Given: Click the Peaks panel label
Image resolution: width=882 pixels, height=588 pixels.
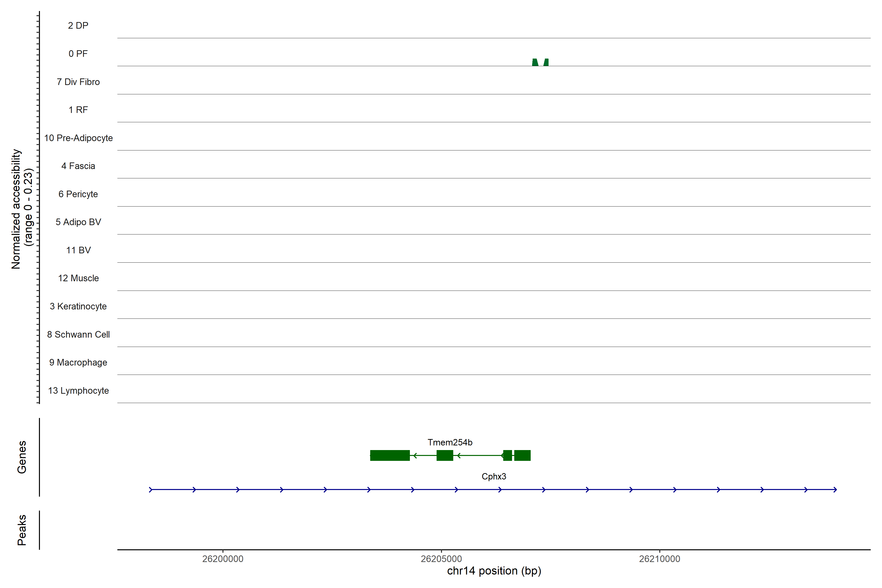Looking at the screenshot, I should coord(22,529).
